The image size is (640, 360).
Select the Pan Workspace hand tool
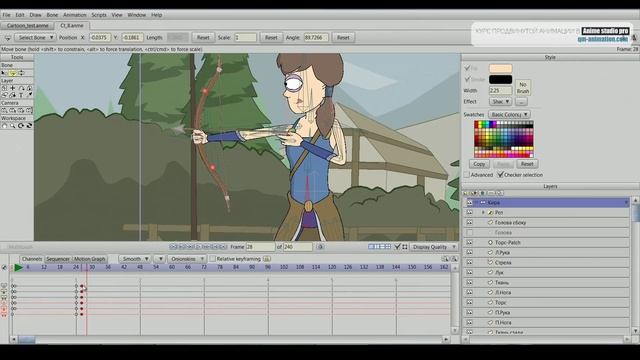4,126
